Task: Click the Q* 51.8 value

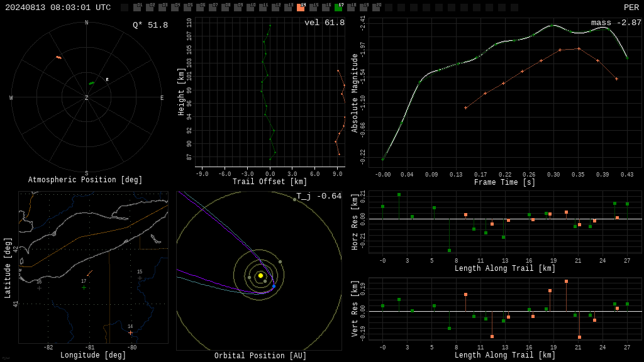Action: (x=150, y=25)
